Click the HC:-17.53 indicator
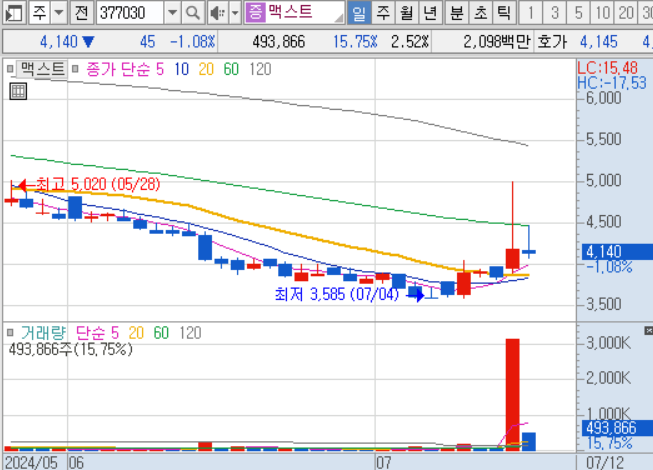This screenshot has width=653, height=470. pos(611,83)
